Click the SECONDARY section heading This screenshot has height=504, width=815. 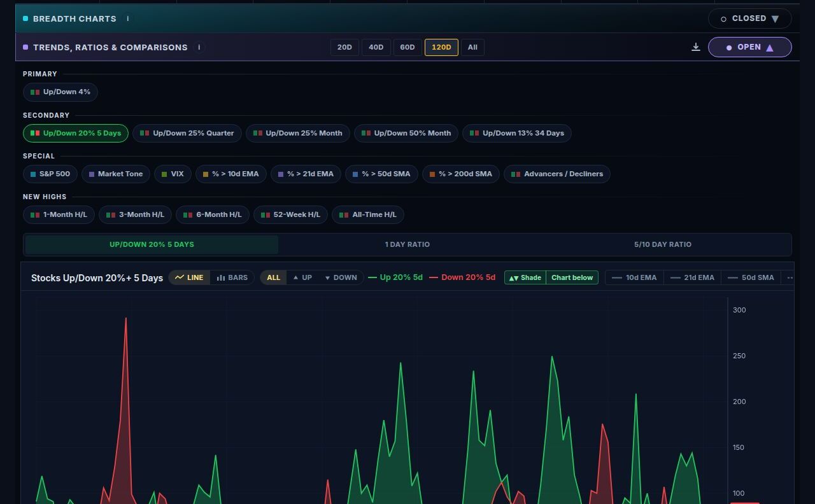click(46, 115)
